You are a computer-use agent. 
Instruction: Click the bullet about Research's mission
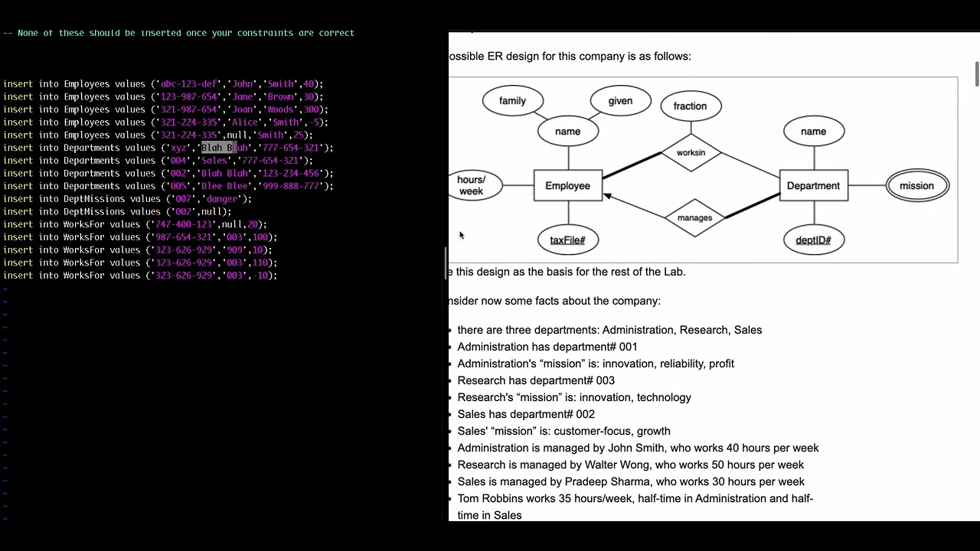[x=574, y=397]
